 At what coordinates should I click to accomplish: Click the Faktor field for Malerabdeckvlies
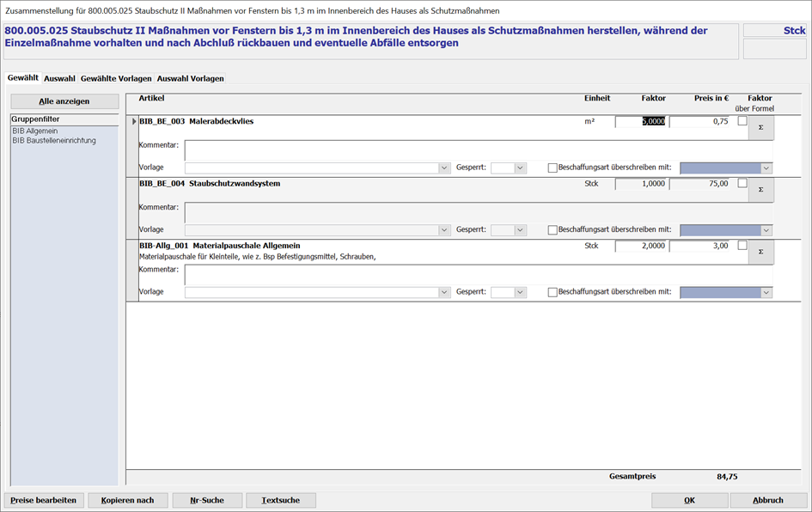(x=640, y=122)
